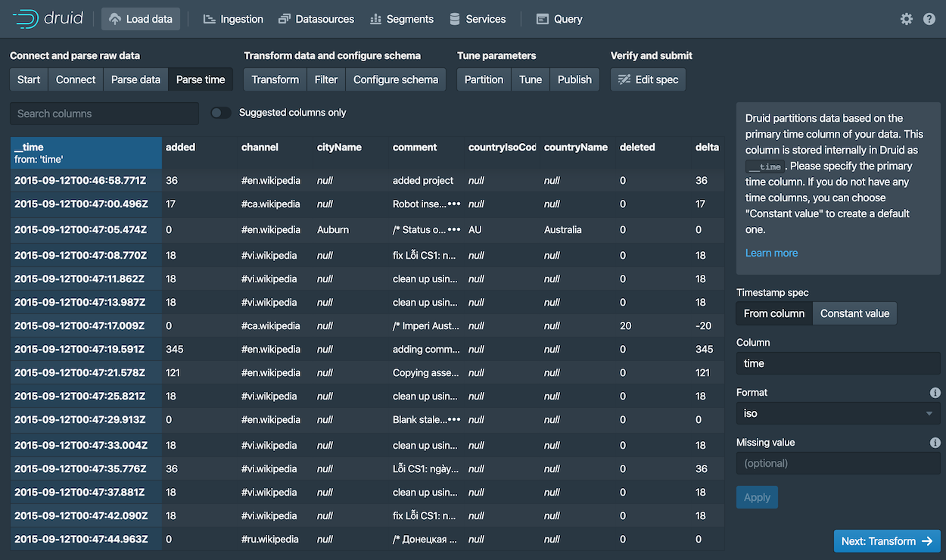Viewport: 946px width, 560px height.
Task: Open the Datasources view
Action: (x=316, y=18)
